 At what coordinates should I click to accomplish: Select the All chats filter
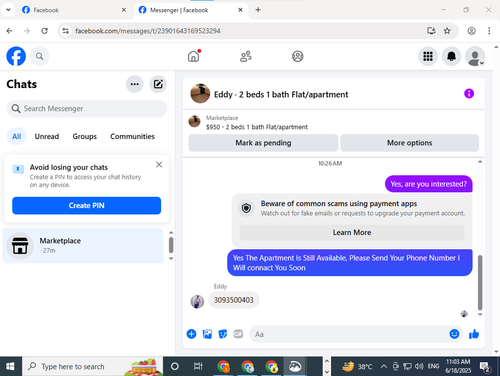(x=17, y=136)
